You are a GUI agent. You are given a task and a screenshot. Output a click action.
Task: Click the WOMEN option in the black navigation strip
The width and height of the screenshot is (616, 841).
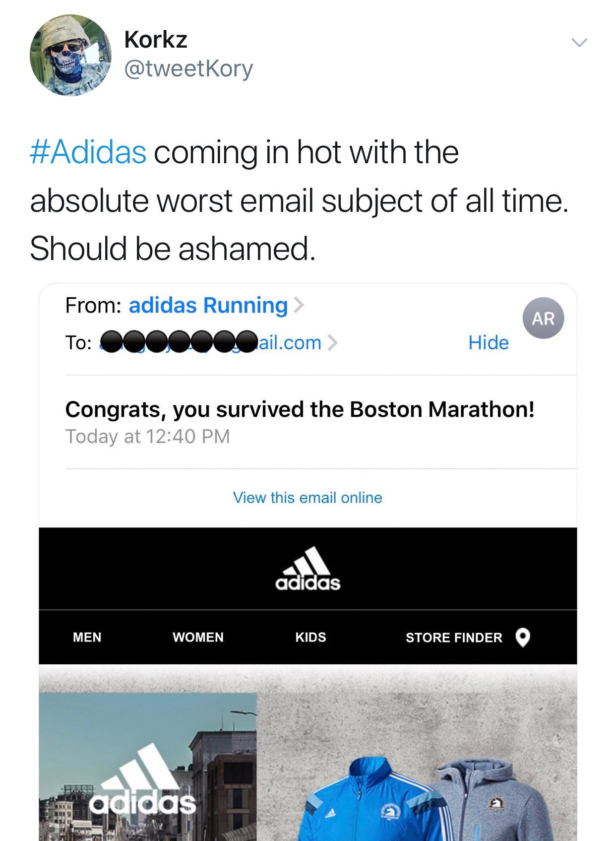[198, 638]
